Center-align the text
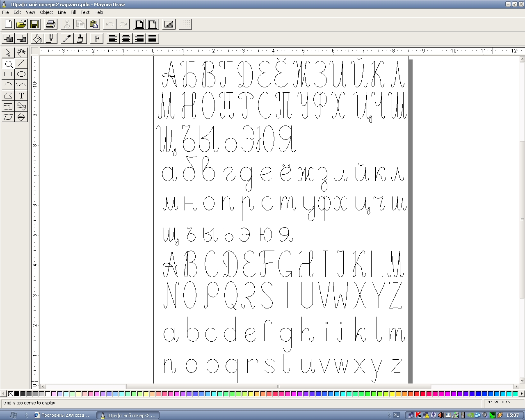525x420 pixels. [x=126, y=39]
